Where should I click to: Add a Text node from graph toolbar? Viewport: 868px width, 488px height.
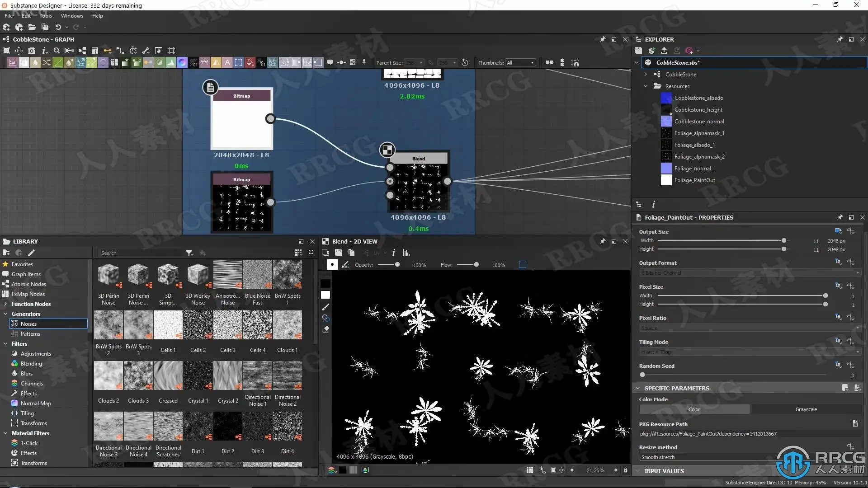pyautogui.click(x=227, y=63)
